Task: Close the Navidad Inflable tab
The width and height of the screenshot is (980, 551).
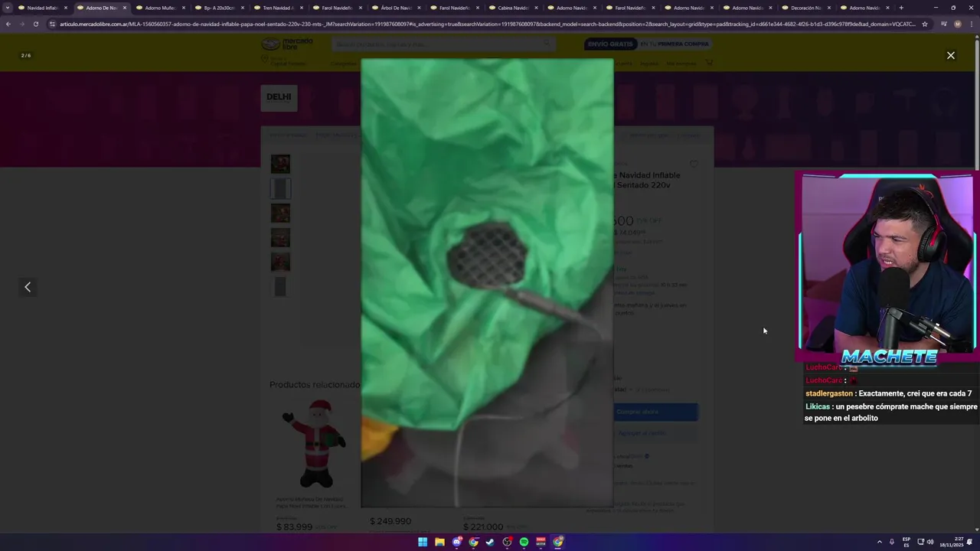Action: point(66,8)
